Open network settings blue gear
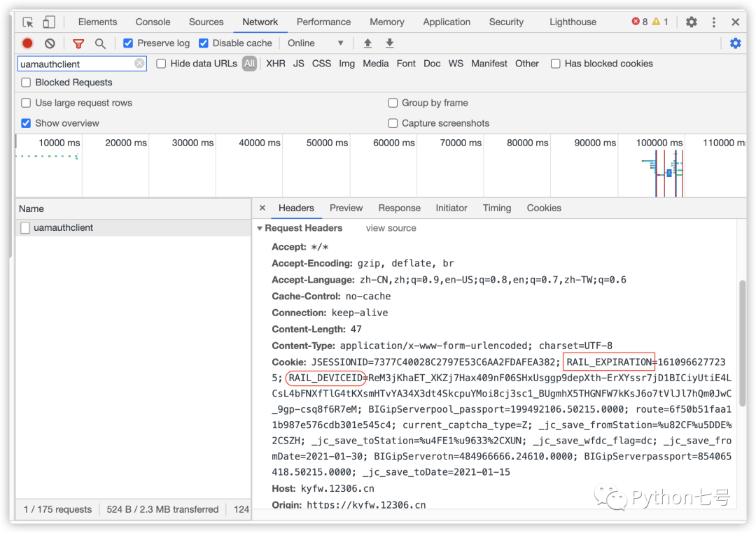Screen dimensions: 756x533 735,43
